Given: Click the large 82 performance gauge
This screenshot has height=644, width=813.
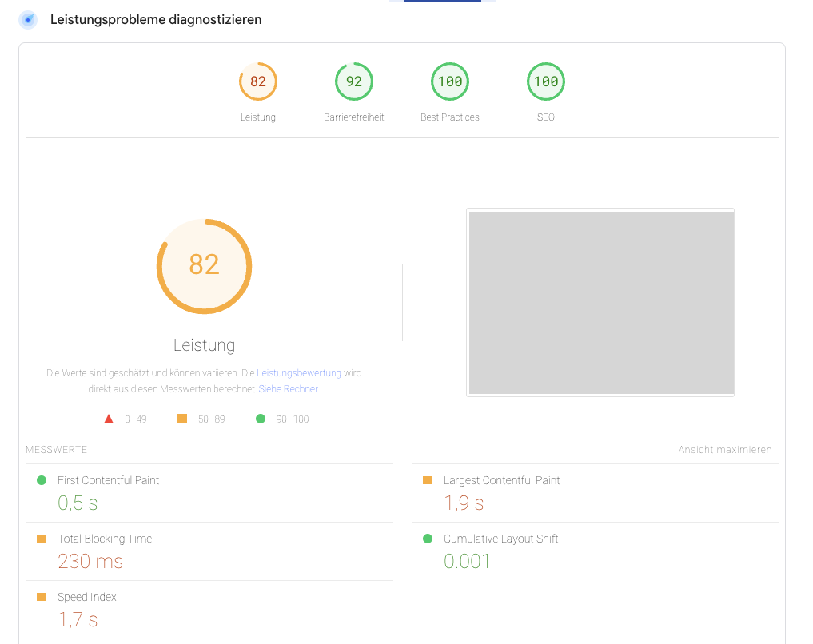Looking at the screenshot, I should [204, 266].
